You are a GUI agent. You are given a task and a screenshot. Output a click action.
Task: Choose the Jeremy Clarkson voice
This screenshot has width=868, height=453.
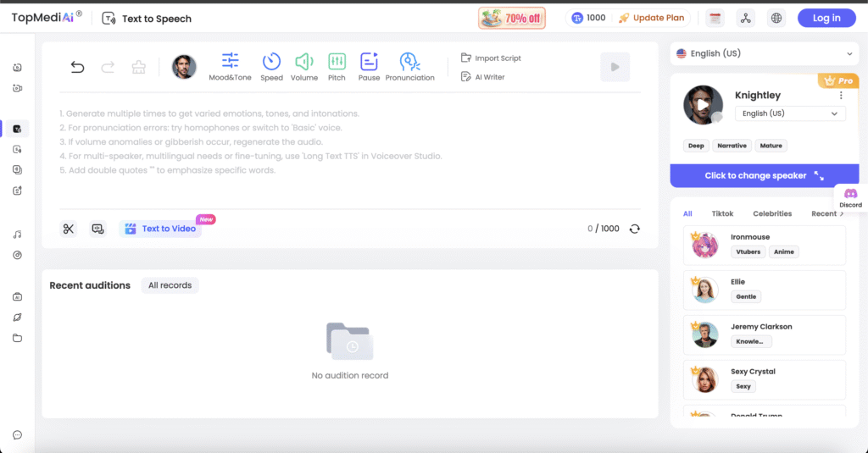click(x=765, y=334)
